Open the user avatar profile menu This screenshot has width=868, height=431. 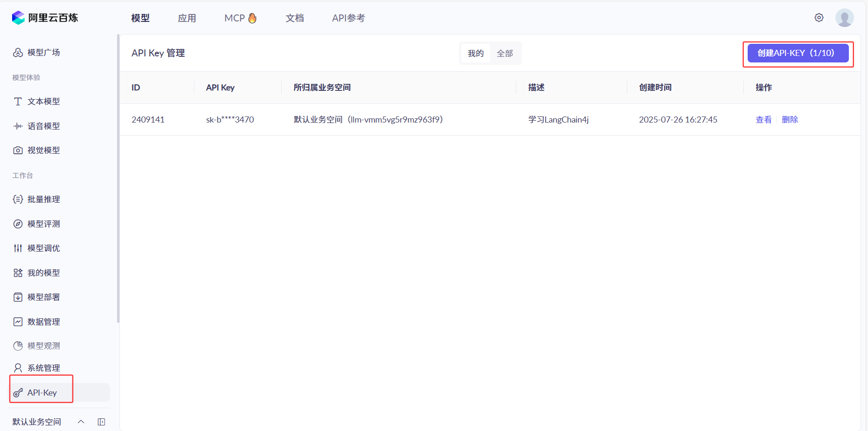point(844,18)
